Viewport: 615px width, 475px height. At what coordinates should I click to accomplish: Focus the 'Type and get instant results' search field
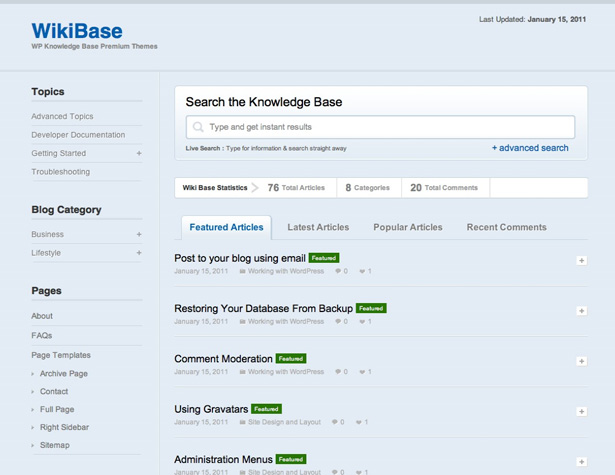pos(380,127)
